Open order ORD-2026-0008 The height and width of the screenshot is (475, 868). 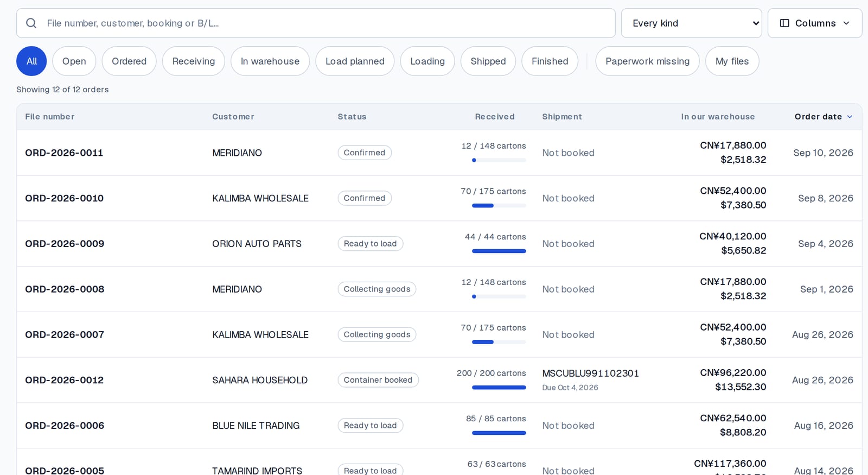click(x=65, y=289)
